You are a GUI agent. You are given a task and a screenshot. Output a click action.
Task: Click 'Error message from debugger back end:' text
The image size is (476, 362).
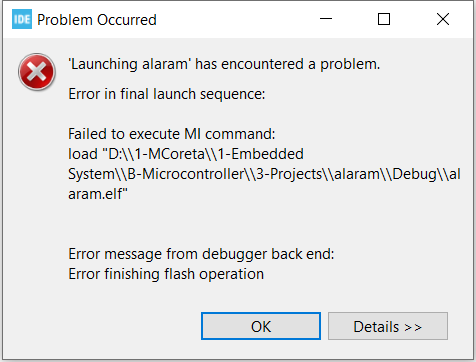pyautogui.click(x=201, y=254)
